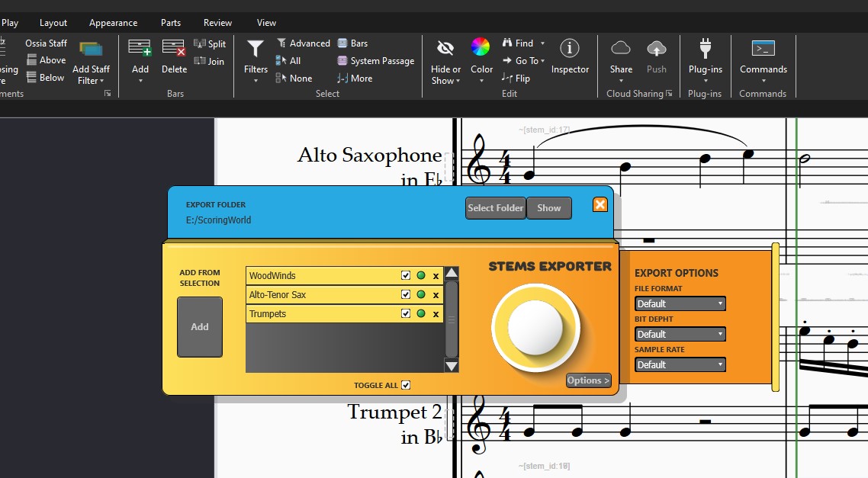
Task: Click the Color wheel icon
Action: 481,47
